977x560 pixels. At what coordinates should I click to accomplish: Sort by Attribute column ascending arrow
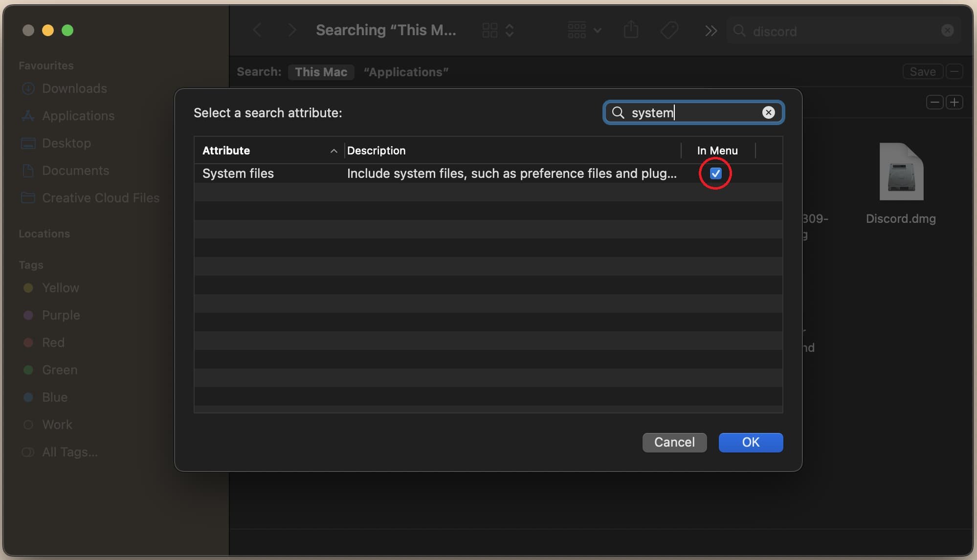(x=333, y=151)
